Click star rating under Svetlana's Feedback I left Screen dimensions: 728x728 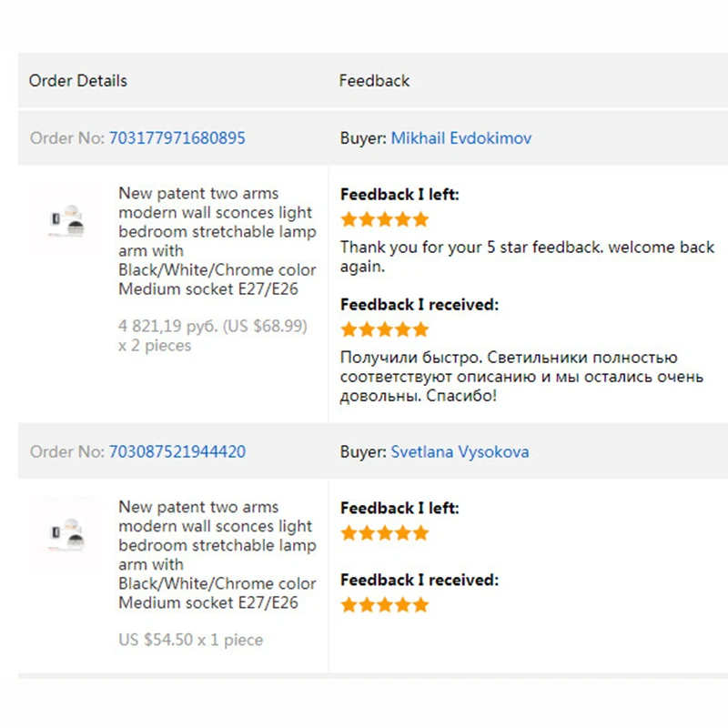[384, 533]
